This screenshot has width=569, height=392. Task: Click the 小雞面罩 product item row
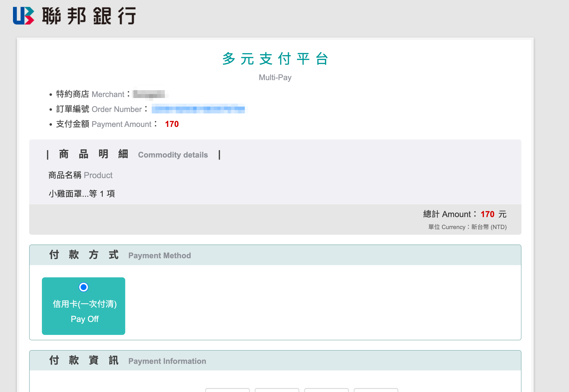pyautogui.click(x=82, y=194)
